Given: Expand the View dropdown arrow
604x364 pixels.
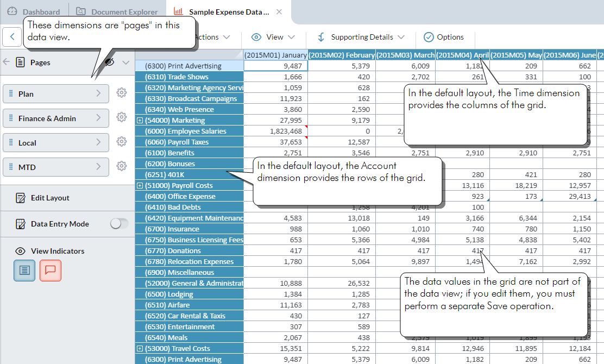Looking at the screenshot, I should pos(291,37).
